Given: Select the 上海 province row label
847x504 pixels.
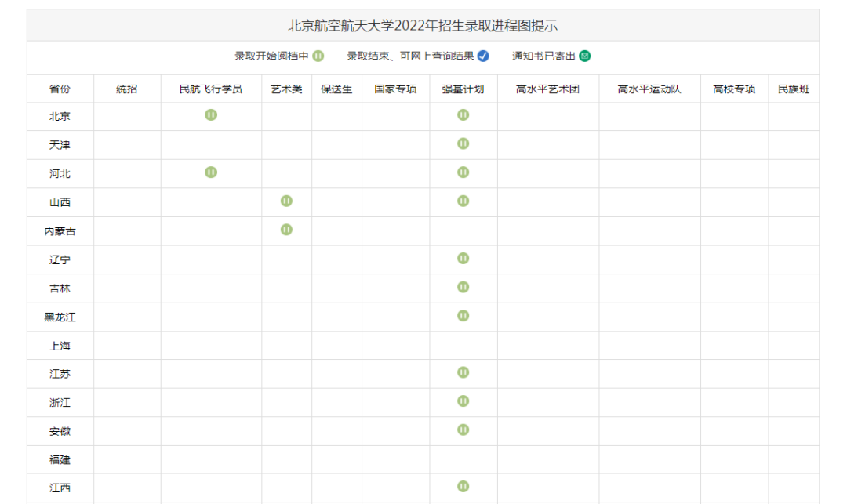Looking at the screenshot, I should pos(60,346).
